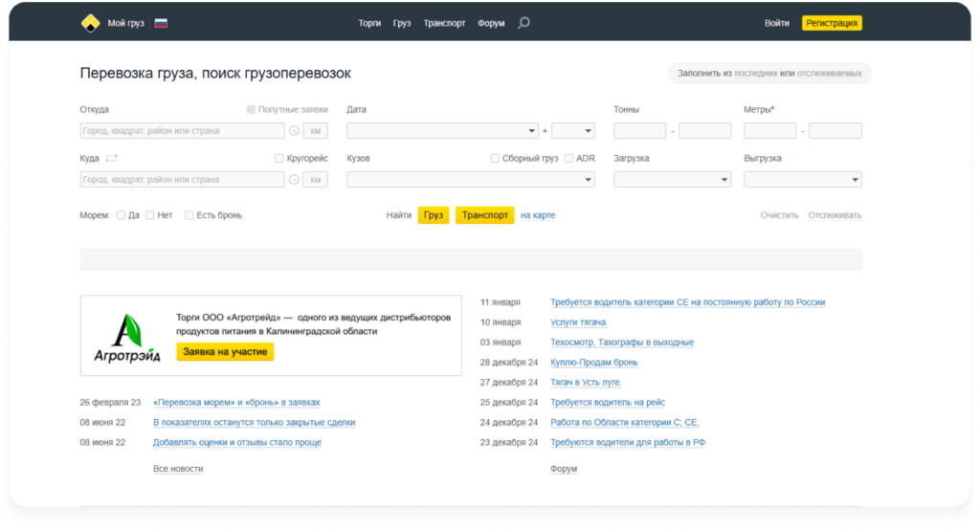Go to Форум in top navigation

491,23
